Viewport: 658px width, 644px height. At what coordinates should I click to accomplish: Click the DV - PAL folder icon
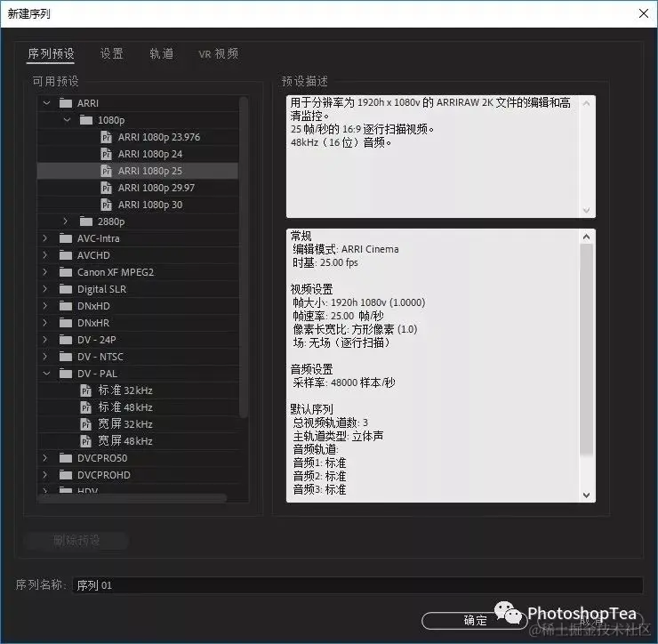click(66, 374)
